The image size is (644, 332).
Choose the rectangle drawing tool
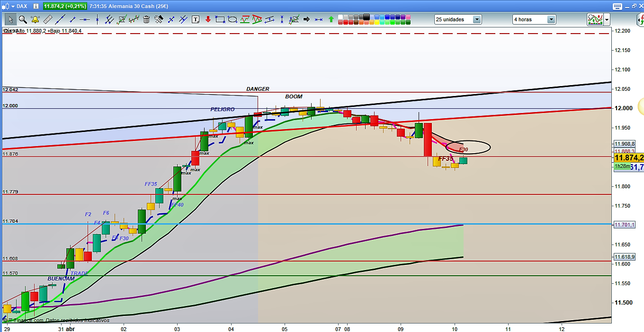click(x=220, y=19)
